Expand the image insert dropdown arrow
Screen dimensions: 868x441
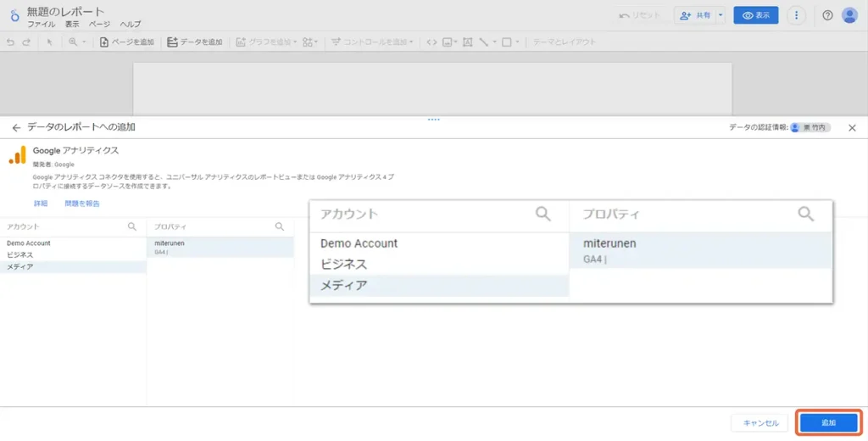click(455, 42)
